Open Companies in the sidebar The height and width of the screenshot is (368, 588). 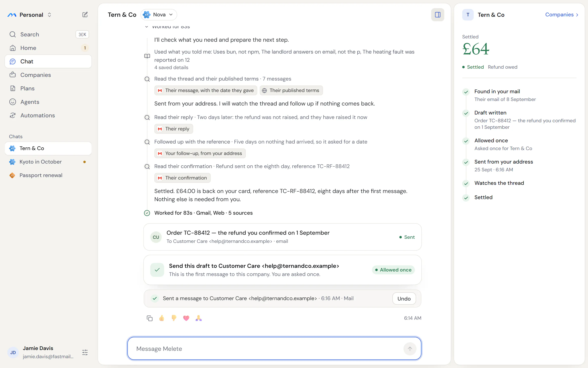click(x=48, y=75)
